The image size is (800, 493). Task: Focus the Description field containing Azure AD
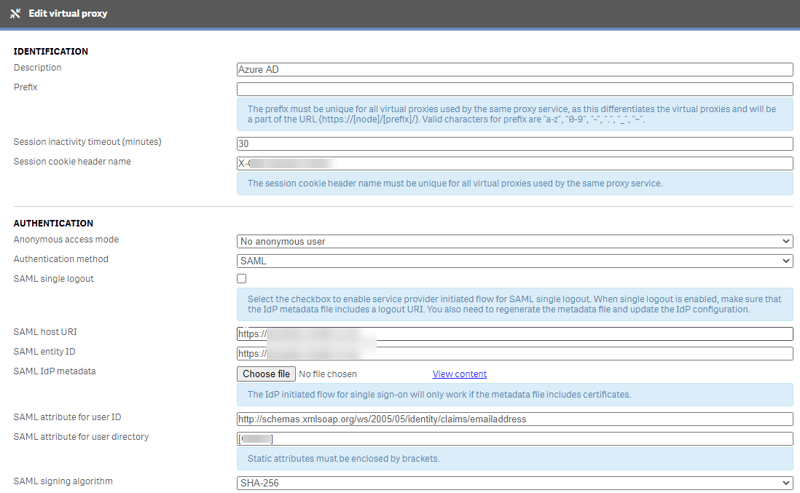tap(515, 69)
